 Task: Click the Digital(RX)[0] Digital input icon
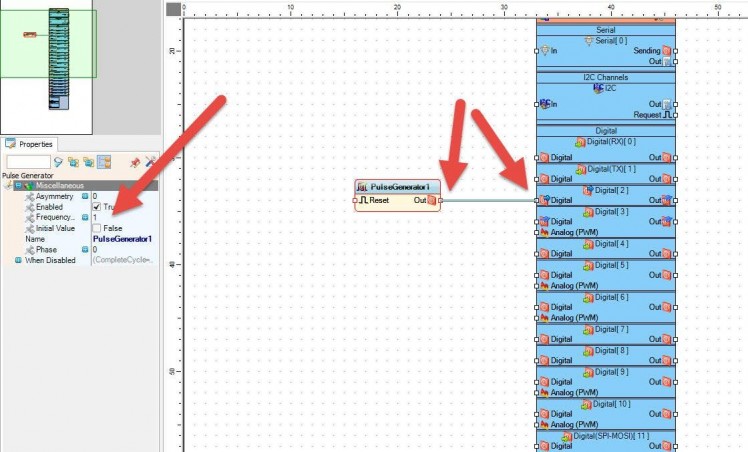tap(544, 157)
